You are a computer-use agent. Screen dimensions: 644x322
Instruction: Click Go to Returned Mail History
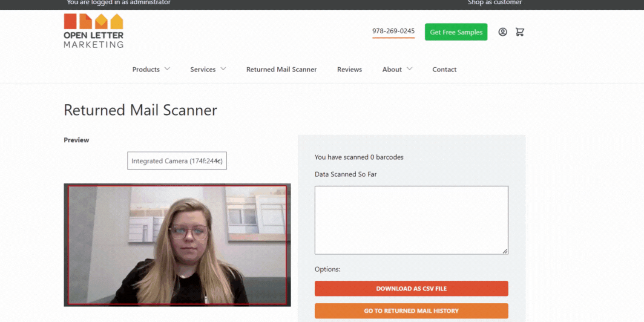pyautogui.click(x=411, y=311)
